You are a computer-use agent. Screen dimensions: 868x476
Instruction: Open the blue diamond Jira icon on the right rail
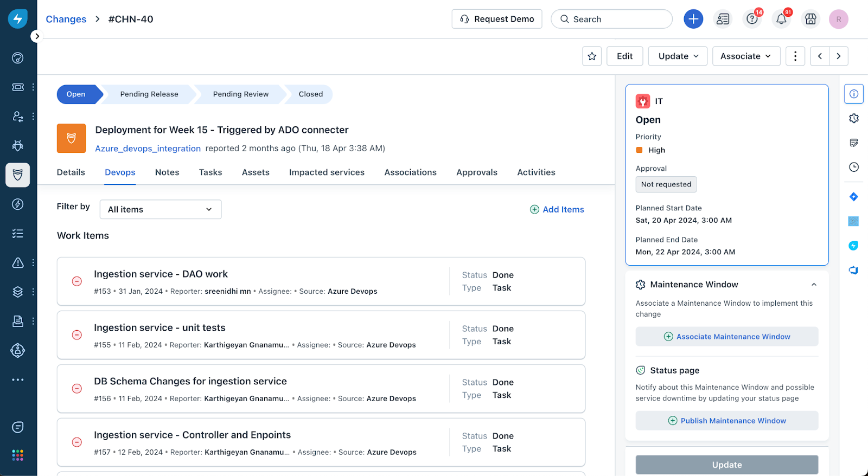click(x=854, y=197)
